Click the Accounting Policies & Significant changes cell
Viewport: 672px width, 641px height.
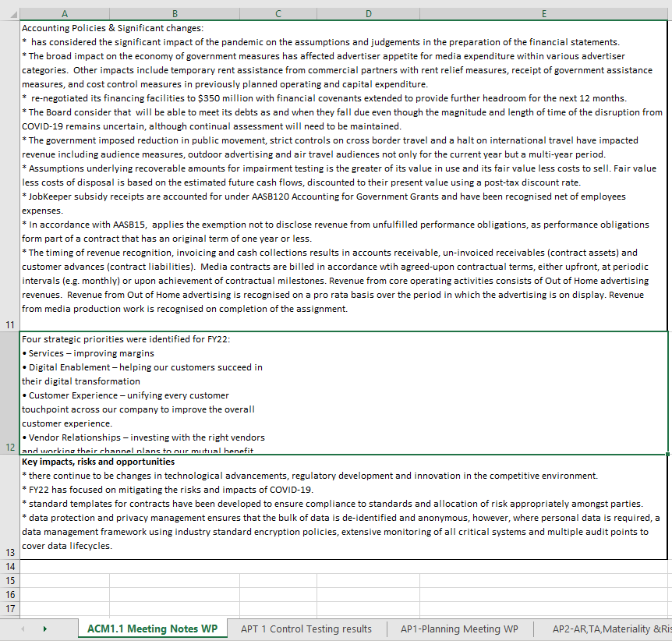coord(343,175)
